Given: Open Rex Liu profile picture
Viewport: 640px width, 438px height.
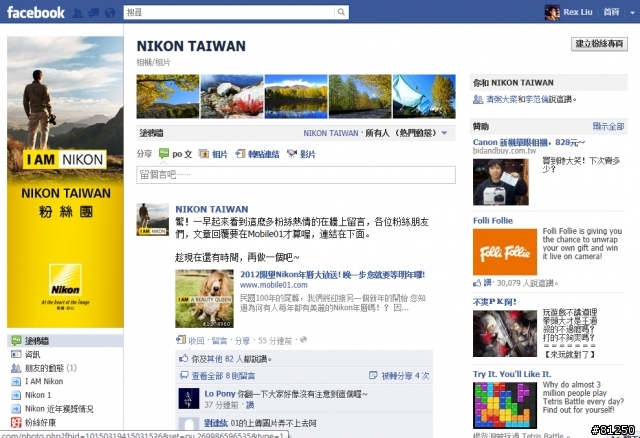Looking at the screenshot, I should pyautogui.click(x=552, y=12).
